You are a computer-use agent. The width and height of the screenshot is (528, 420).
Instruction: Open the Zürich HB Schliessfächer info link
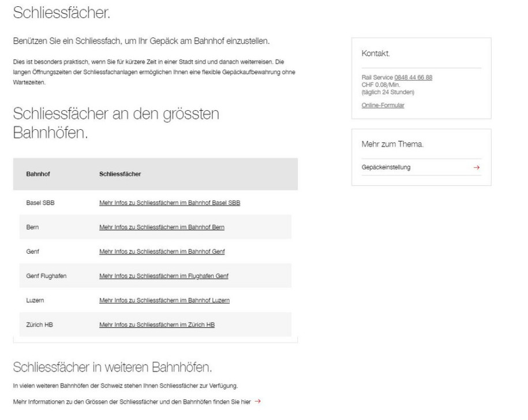[x=156, y=324]
